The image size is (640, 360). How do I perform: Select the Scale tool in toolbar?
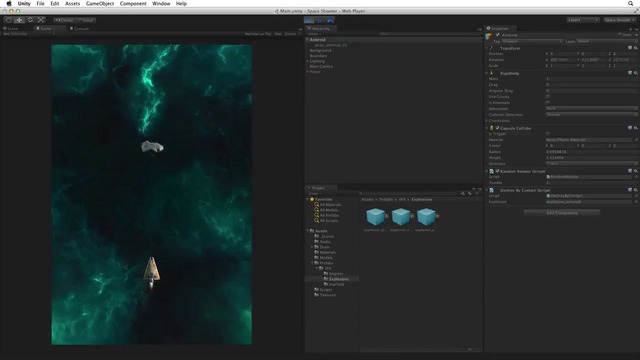click(41, 20)
